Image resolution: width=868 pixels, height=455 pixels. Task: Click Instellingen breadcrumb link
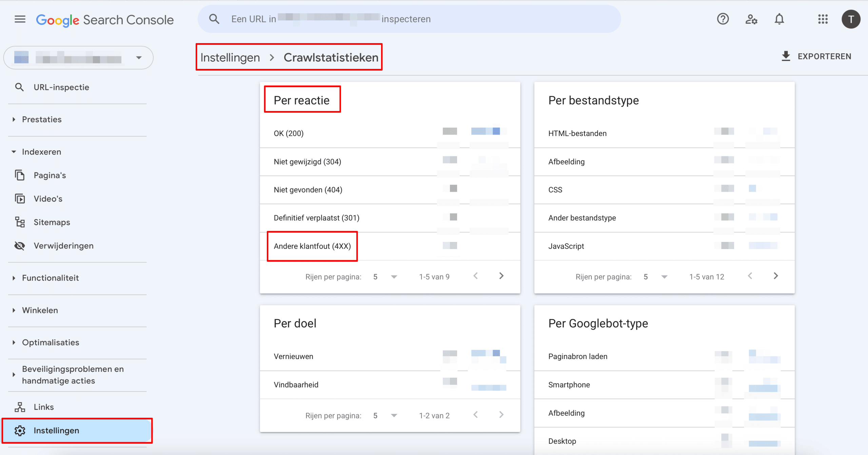click(x=230, y=57)
